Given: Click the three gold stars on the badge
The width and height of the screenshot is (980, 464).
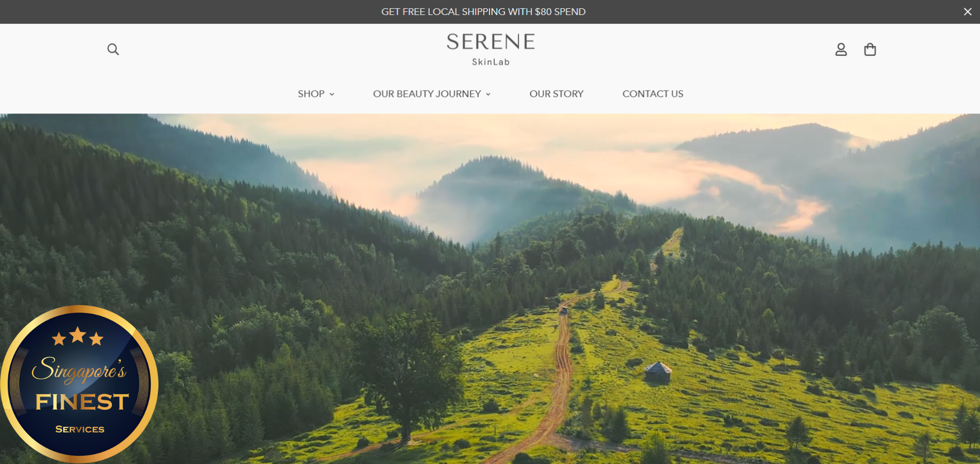Looking at the screenshot, I should [78, 336].
